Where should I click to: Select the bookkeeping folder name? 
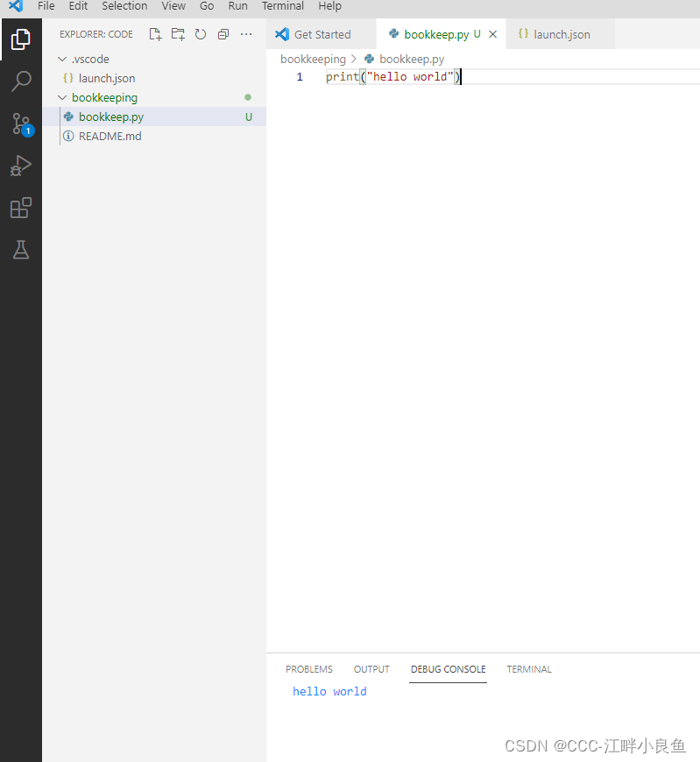pyautogui.click(x=104, y=98)
